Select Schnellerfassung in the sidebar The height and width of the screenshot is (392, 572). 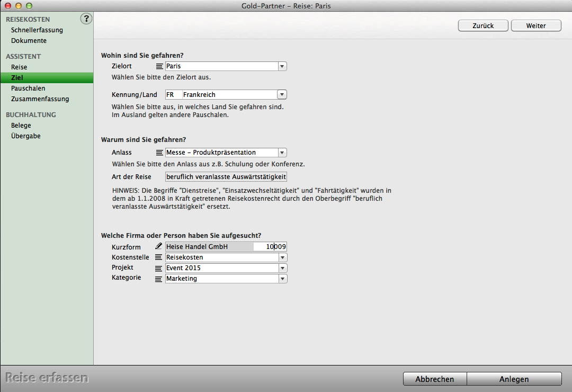pyautogui.click(x=37, y=30)
